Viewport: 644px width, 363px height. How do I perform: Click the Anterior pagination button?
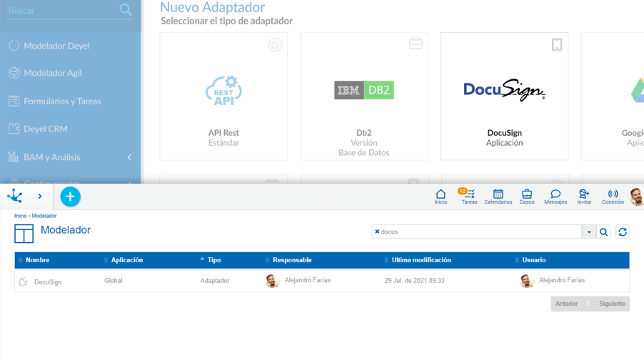pyautogui.click(x=566, y=304)
